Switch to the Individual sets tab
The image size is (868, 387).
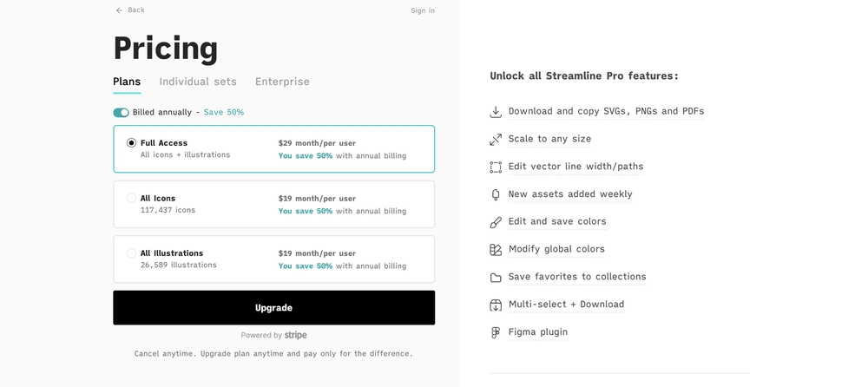(198, 82)
